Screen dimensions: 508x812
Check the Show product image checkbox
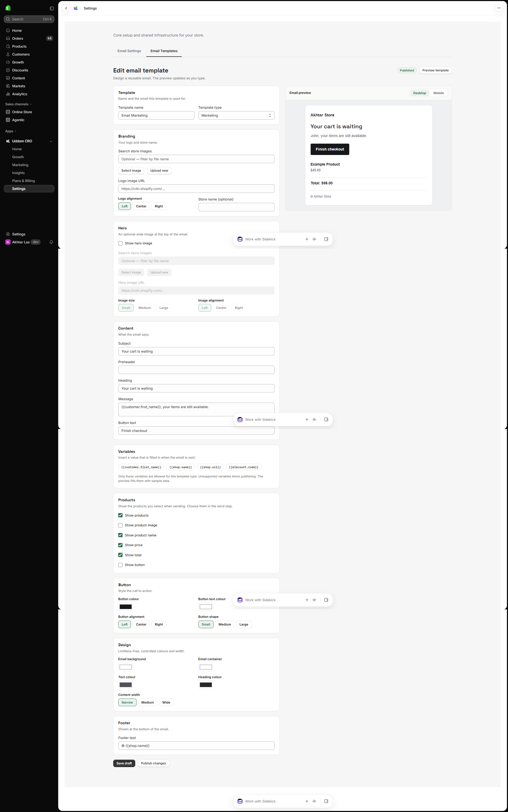(120, 525)
